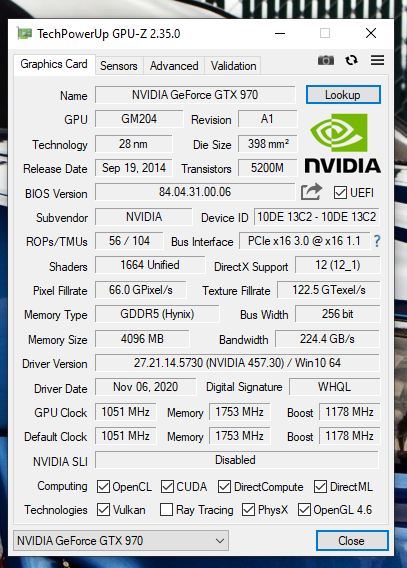
Task: Open the Advanced tab
Action: [x=174, y=66]
